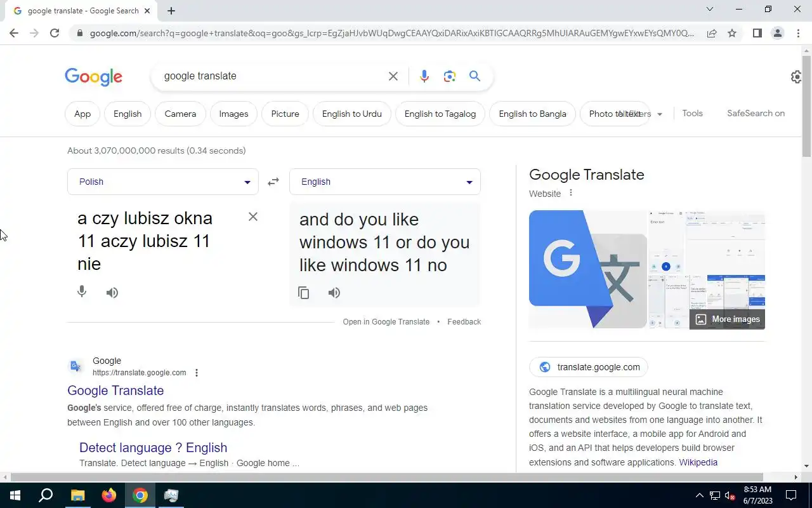This screenshot has height=508, width=812.
Task: Launch Firefox from the taskbar
Action: tap(109, 495)
